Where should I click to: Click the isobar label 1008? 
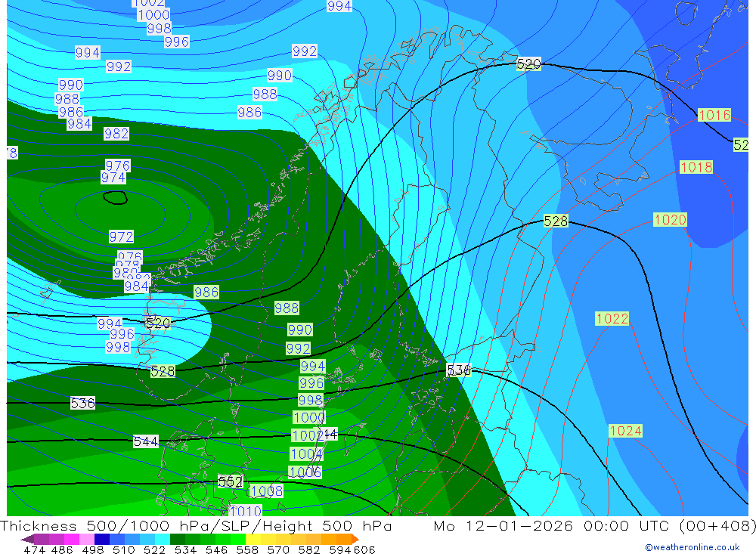click(x=267, y=491)
